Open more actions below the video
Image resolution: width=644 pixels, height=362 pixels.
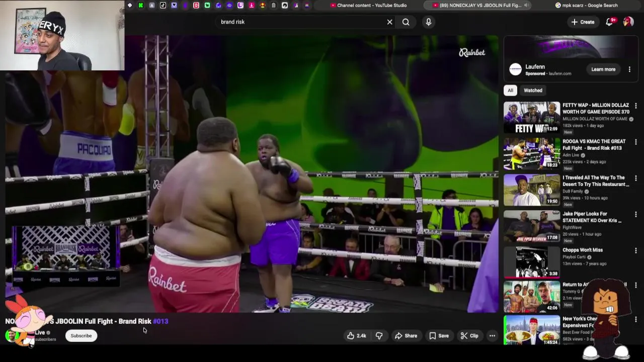point(492,336)
